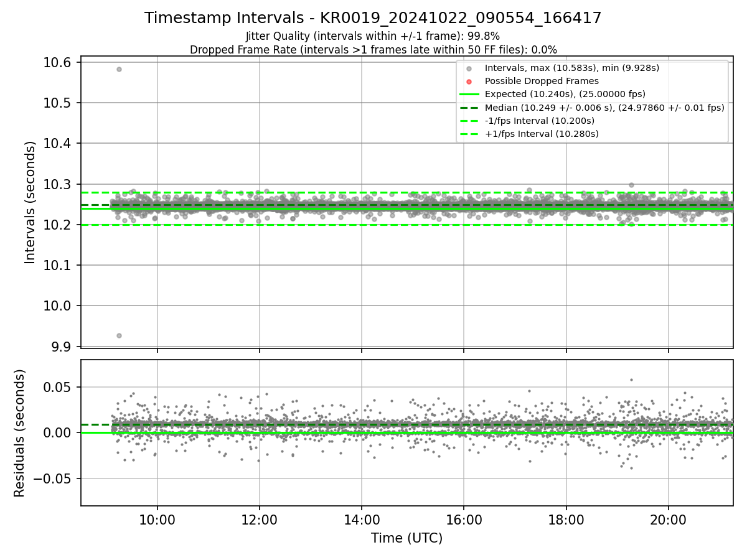Click the gray dot marker for Intervals legend entry

pyautogui.click(x=469, y=68)
